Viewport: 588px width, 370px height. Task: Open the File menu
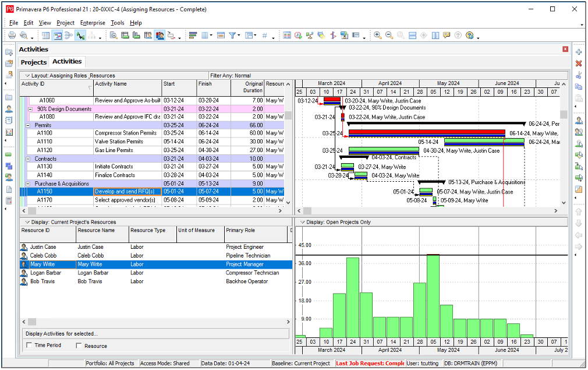tap(13, 23)
